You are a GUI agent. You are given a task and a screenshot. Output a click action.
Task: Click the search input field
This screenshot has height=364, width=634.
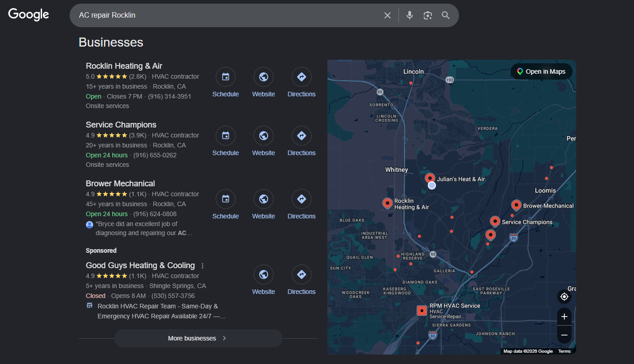[x=228, y=15]
